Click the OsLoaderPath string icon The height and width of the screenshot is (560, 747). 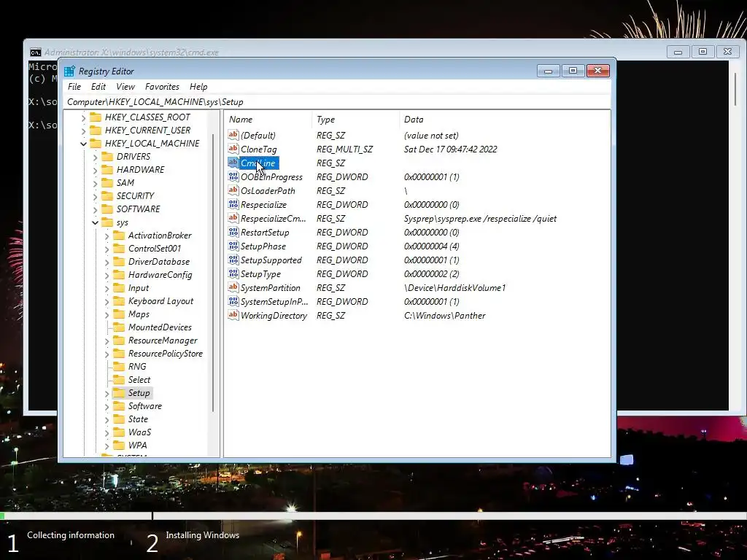pos(233,190)
